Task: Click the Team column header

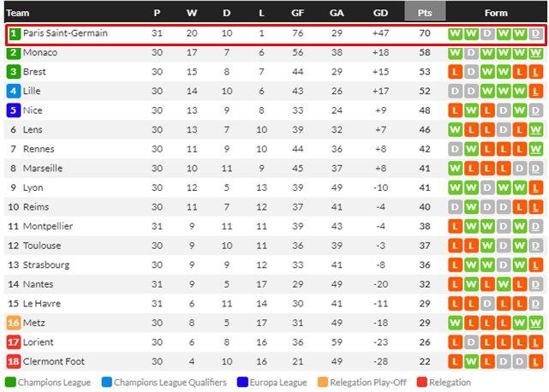Action: tap(18, 13)
